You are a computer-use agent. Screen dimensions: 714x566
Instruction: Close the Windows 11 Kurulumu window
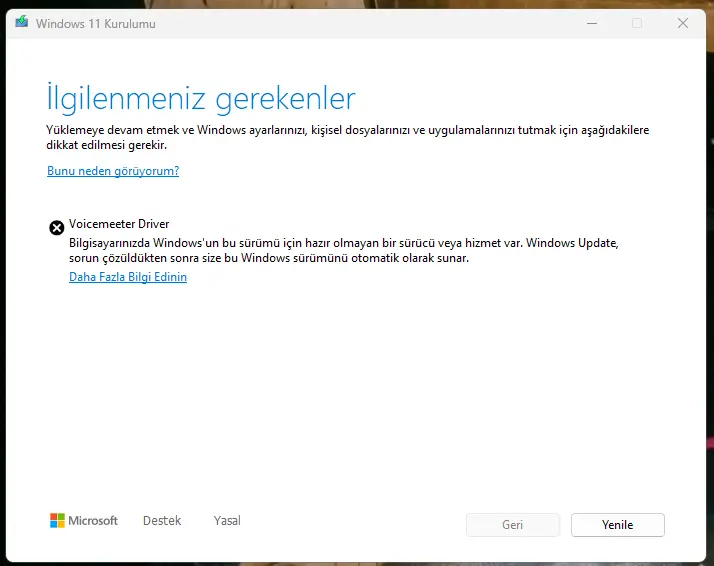[683, 23]
